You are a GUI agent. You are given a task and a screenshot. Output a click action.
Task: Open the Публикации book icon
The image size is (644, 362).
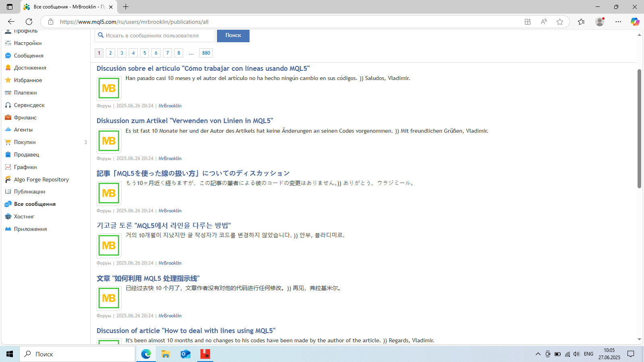point(8,191)
